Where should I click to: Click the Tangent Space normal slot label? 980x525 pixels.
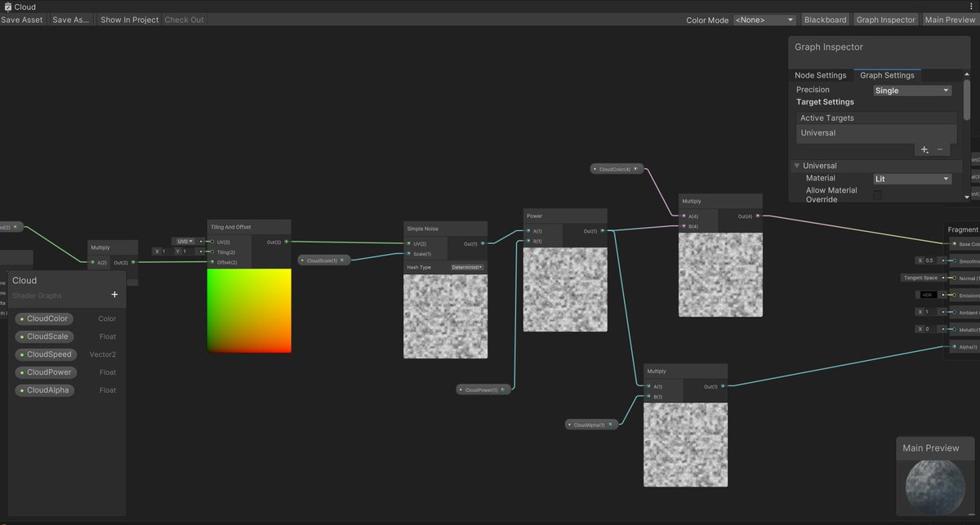[x=920, y=278]
